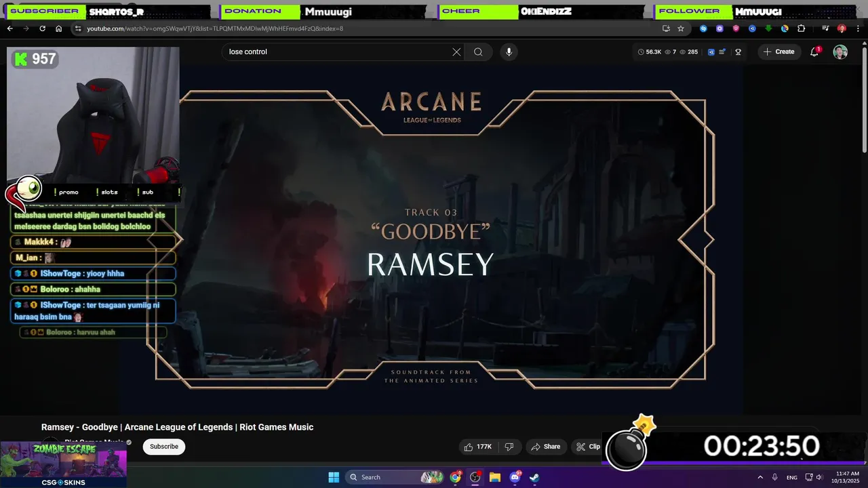Click the 56.3K clock stat
Screen dimensions: 868x488
(x=650, y=52)
